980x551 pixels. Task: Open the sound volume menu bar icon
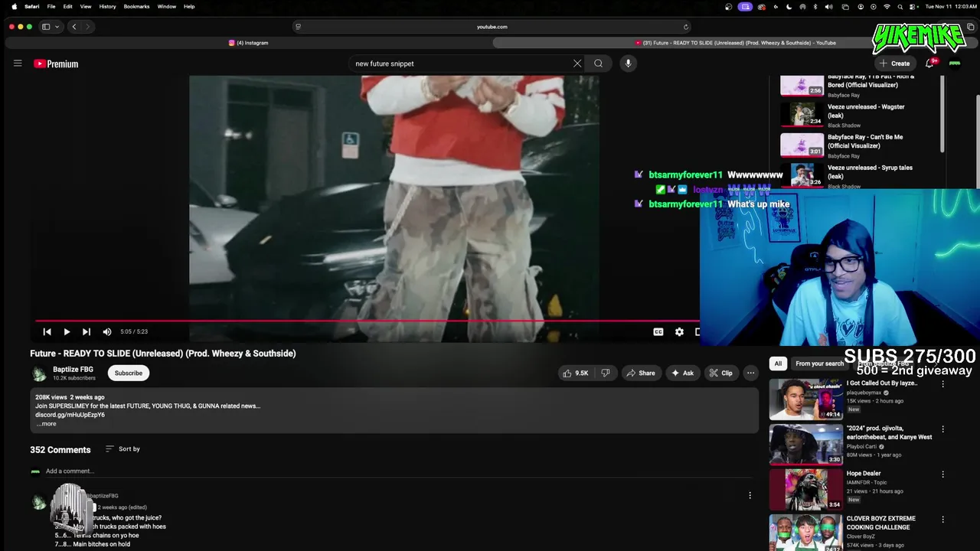830,6
